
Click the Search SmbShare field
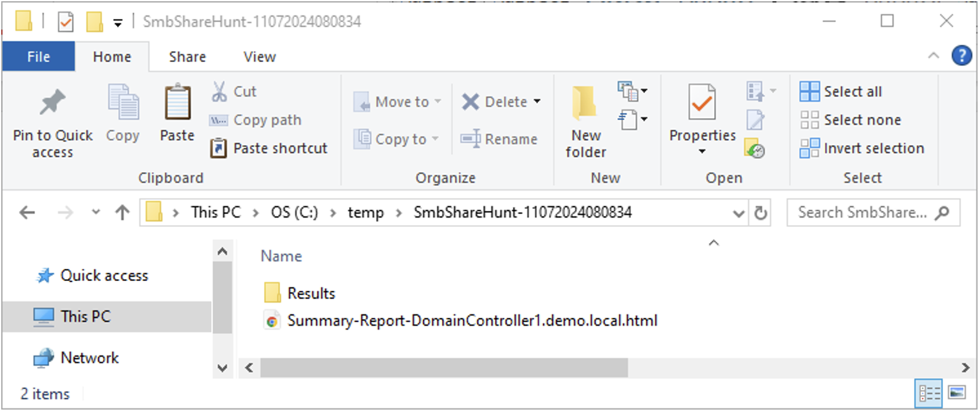tap(874, 213)
